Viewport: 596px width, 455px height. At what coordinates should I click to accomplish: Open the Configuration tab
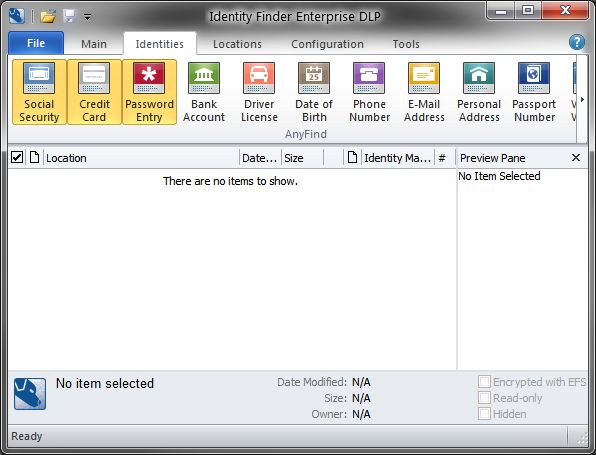(x=327, y=44)
